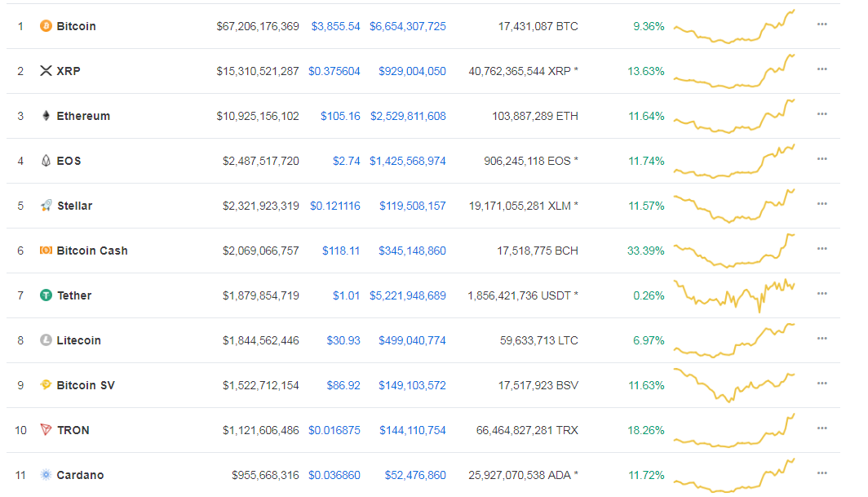Open the more options menu for Litecoin
The width and height of the screenshot is (868, 497).
coord(822,339)
